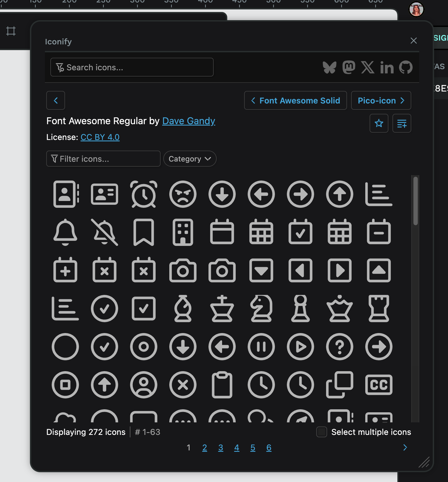Screen dimensions: 448x482
Task: Choose the closed captioning CC icon
Action: 379,385
